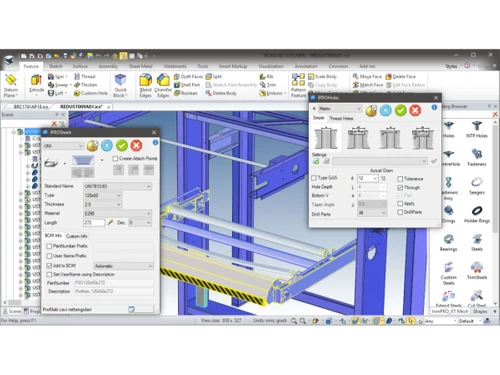500x375 pixels.
Task: Click the Shell Part tool
Action: click(187, 85)
